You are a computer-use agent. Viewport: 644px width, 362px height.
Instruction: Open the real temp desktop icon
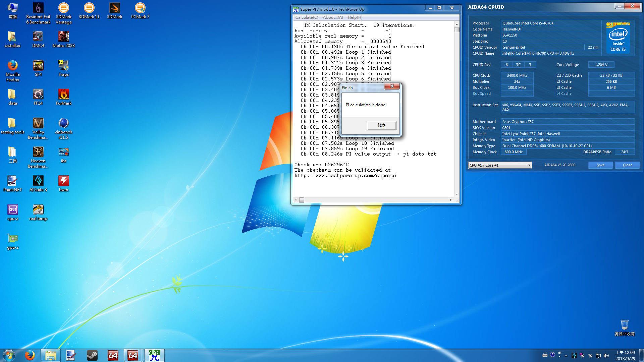[38, 210]
